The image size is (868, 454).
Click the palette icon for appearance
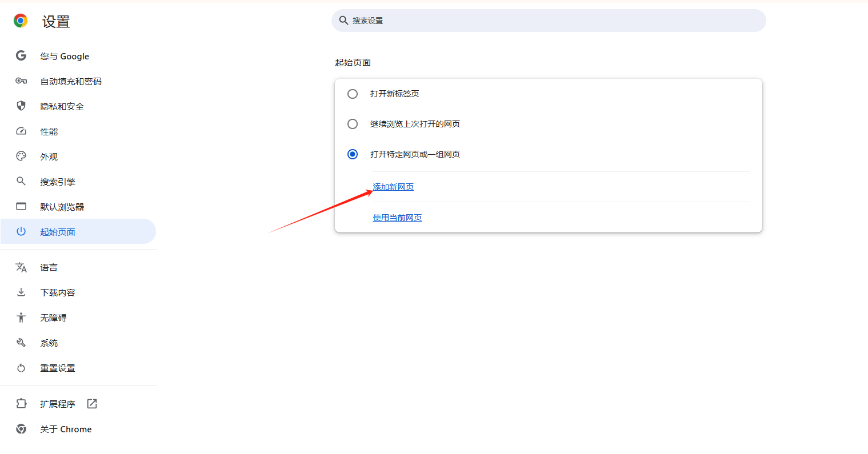click(x=21, y=156)
